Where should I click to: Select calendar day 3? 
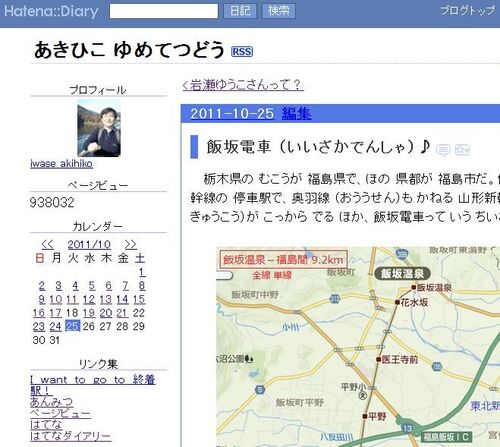tap(58, 286)
